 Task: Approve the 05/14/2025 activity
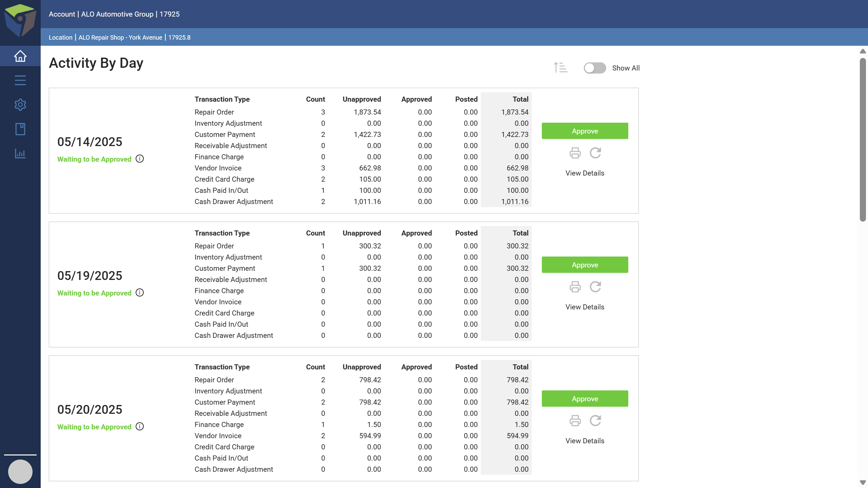pos(585,131)
